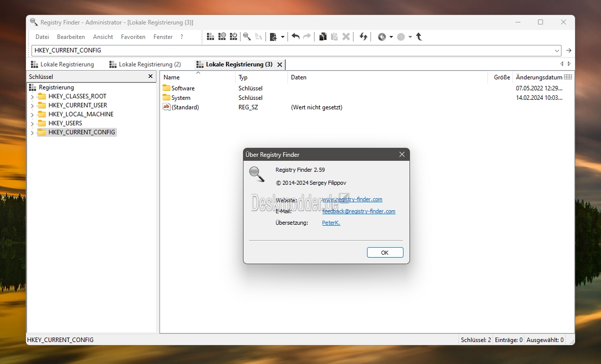601x364 pixels.
Task: Open a new local registry tab icon
Action: tap(210, 36)
